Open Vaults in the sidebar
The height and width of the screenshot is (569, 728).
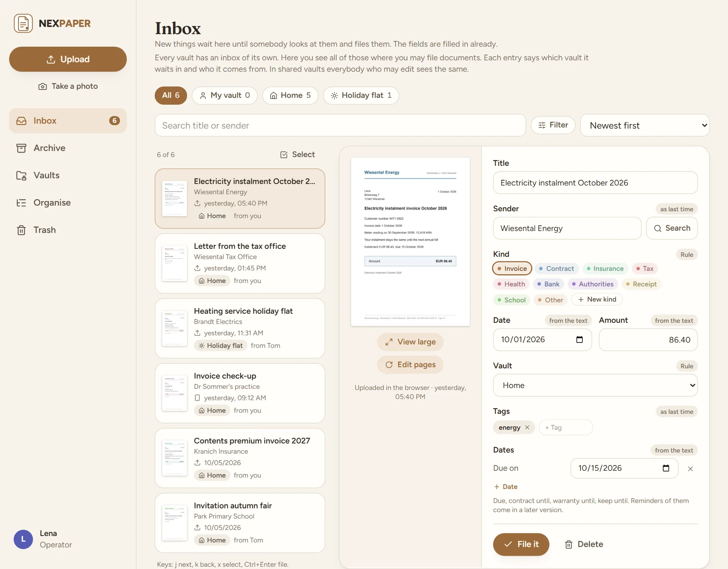(68, 175)
